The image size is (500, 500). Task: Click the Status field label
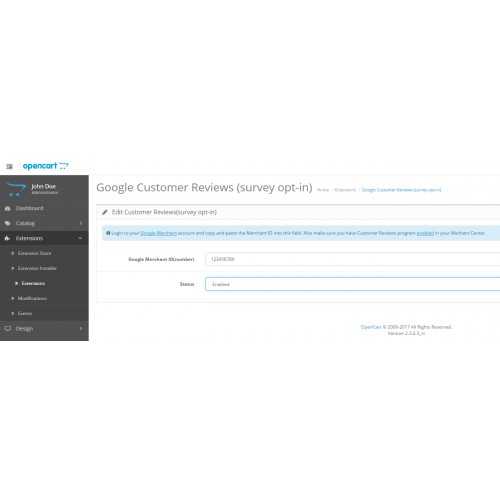coord(187,284)
